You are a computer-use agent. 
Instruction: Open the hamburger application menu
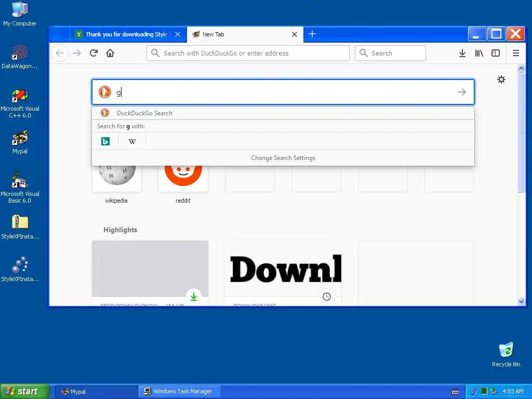coord(516,54)
